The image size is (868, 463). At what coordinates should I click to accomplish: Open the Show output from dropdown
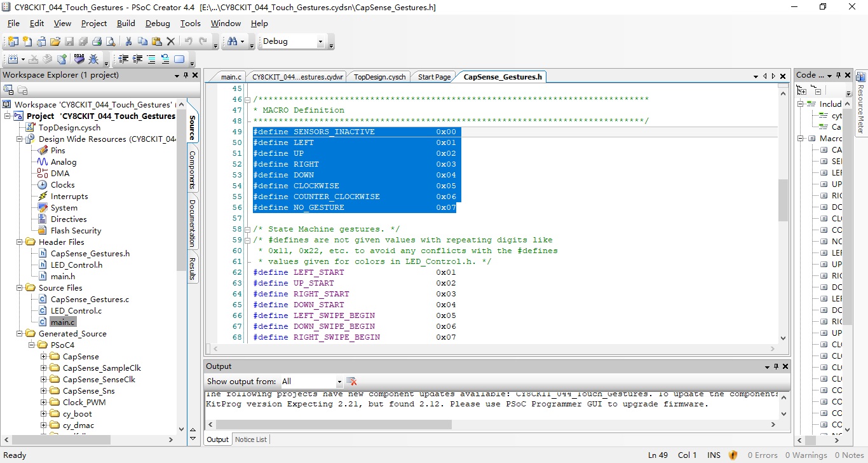tap(339, 382)
